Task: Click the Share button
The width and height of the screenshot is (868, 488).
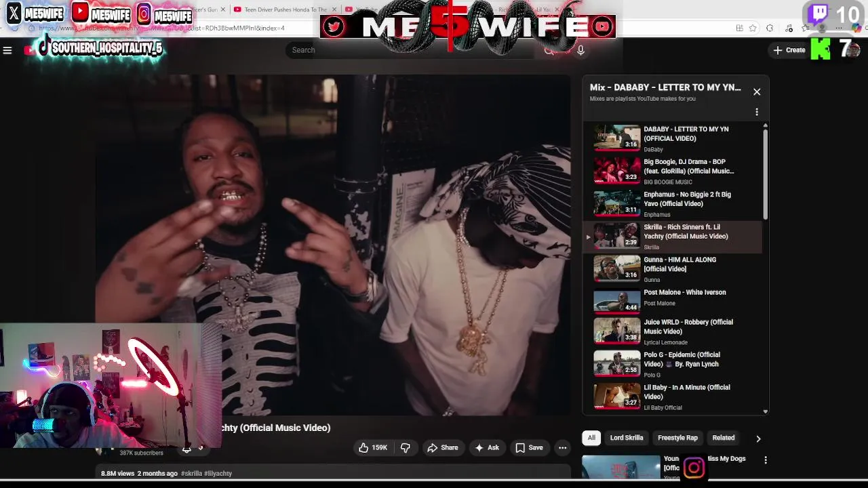Action: [x=442, y=448]
